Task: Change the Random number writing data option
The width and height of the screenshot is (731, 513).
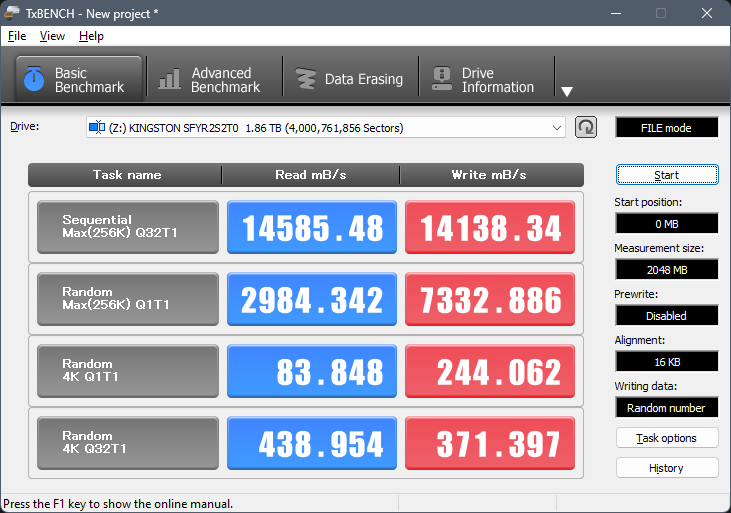Action: 666,407
